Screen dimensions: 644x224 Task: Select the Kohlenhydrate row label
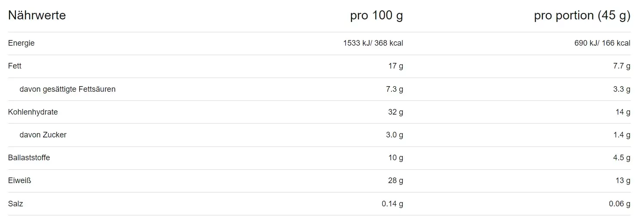(33, 112)
